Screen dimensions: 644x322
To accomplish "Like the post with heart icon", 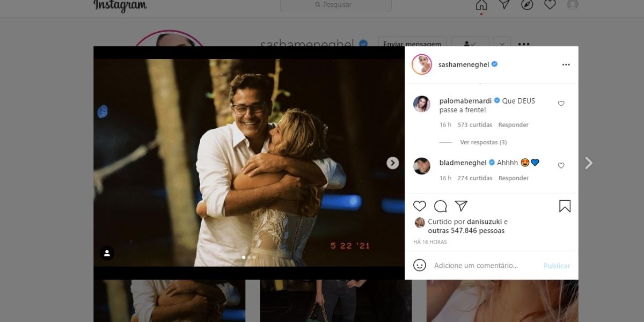I will pos(420,206).
